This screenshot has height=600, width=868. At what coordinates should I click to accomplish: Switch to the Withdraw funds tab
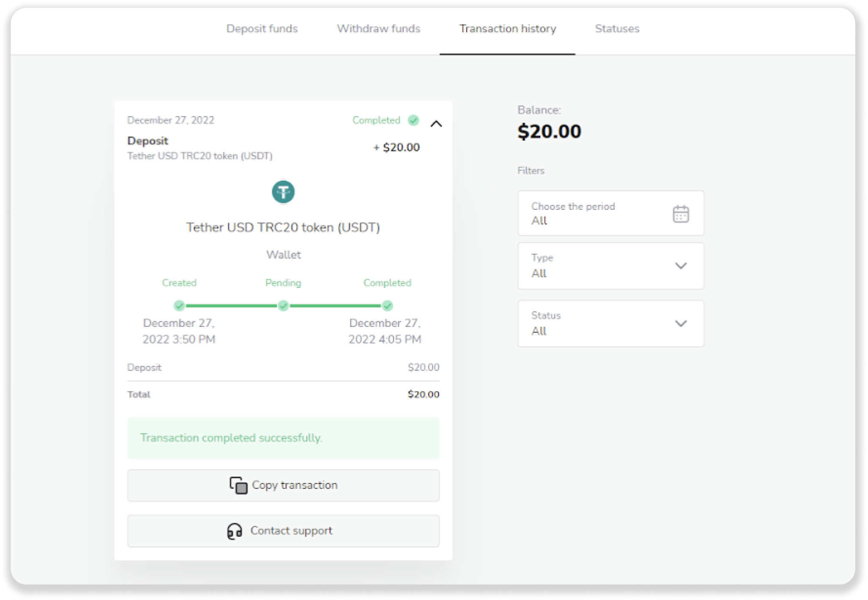[x=378, y=29]
